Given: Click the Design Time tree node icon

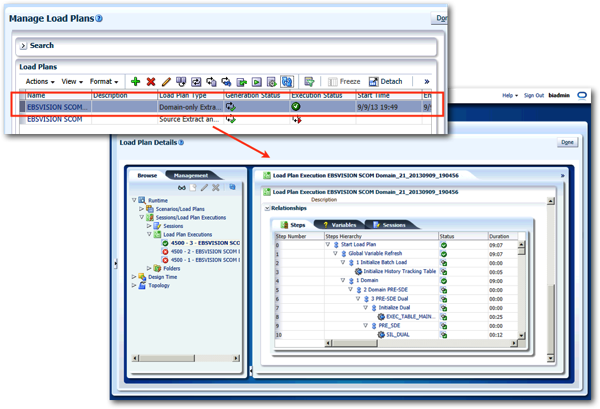Looking at the screenshot, I should click(x=142, y=277).
